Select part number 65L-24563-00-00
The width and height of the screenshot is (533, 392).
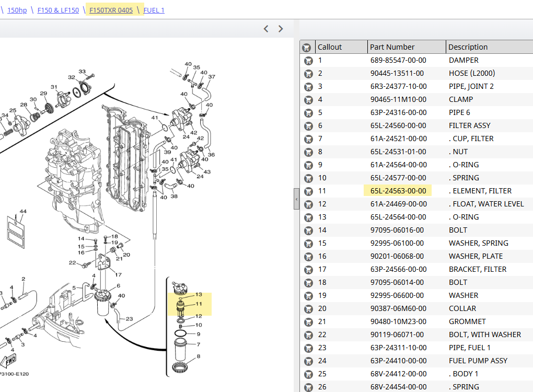point(398,191)
